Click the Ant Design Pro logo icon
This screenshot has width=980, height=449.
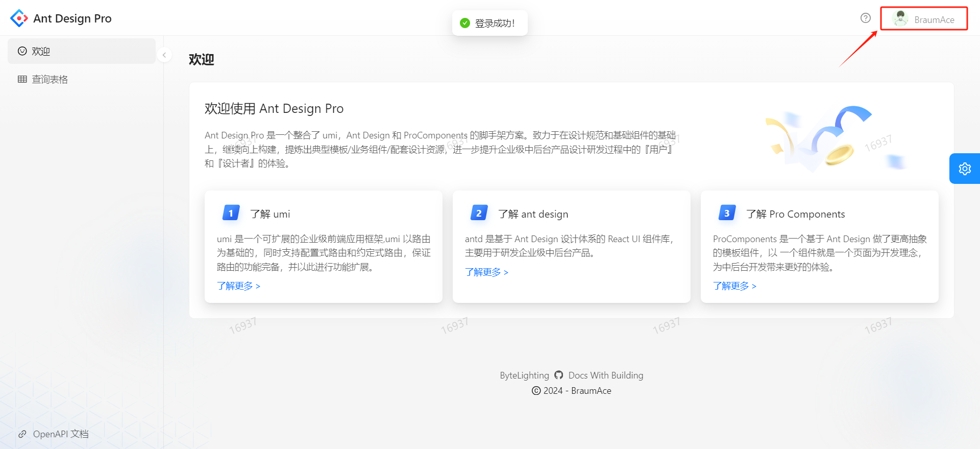(x=19, y=18)
